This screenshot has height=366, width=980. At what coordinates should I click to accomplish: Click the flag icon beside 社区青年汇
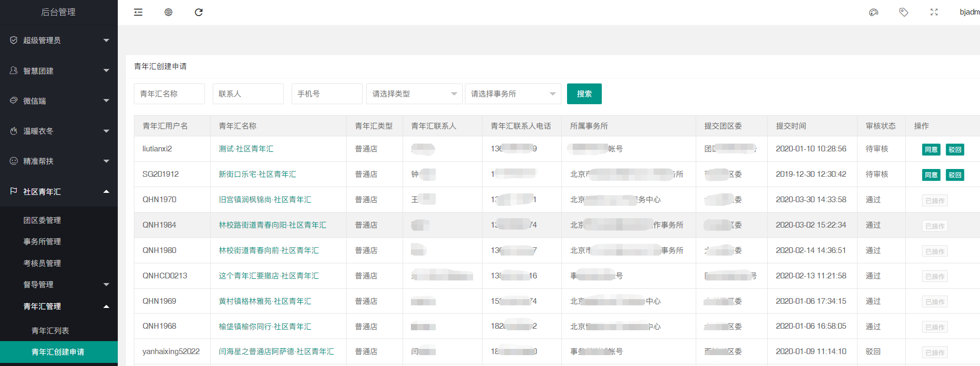coord(13,191)
